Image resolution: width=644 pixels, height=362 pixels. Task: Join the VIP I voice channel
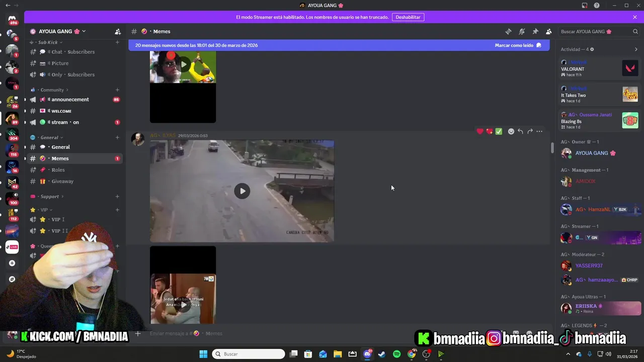[x=74, y=219]
